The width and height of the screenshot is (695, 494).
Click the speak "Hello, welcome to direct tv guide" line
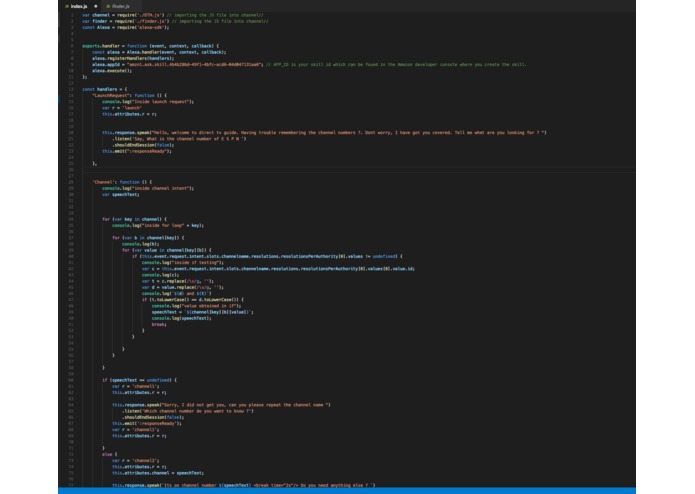point(324,133)
